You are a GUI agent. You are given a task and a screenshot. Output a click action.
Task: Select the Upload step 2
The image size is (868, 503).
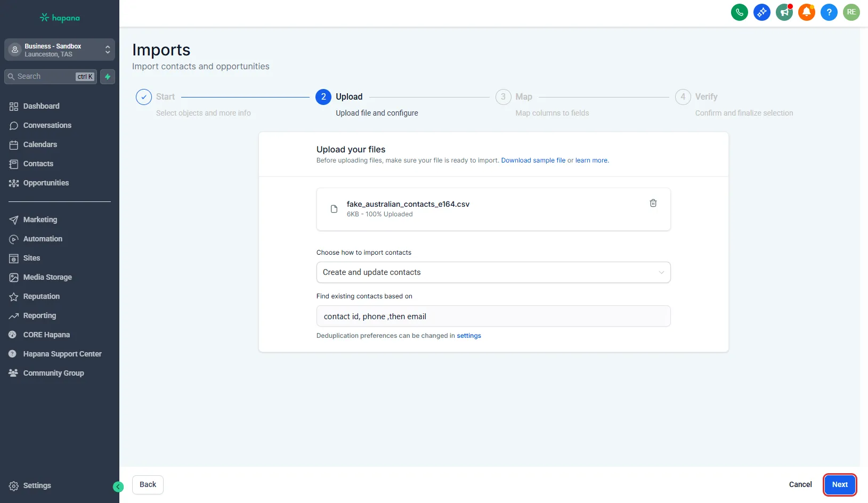pyautogui.click(x=323, y=97)
